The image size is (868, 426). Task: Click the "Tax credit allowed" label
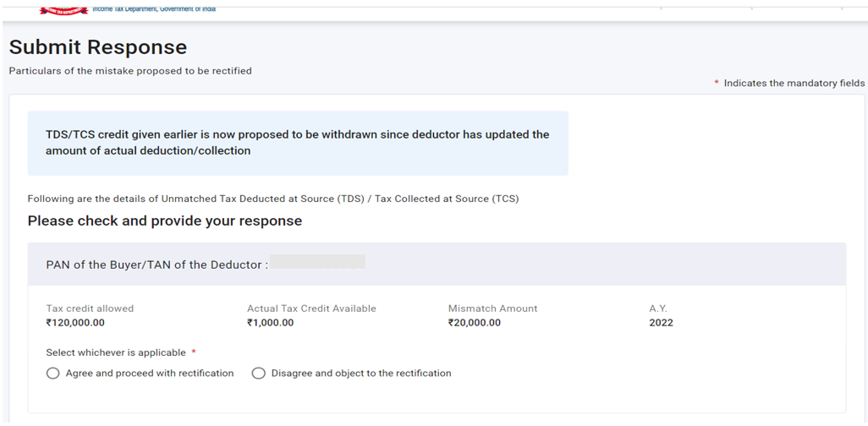[90, 309]
